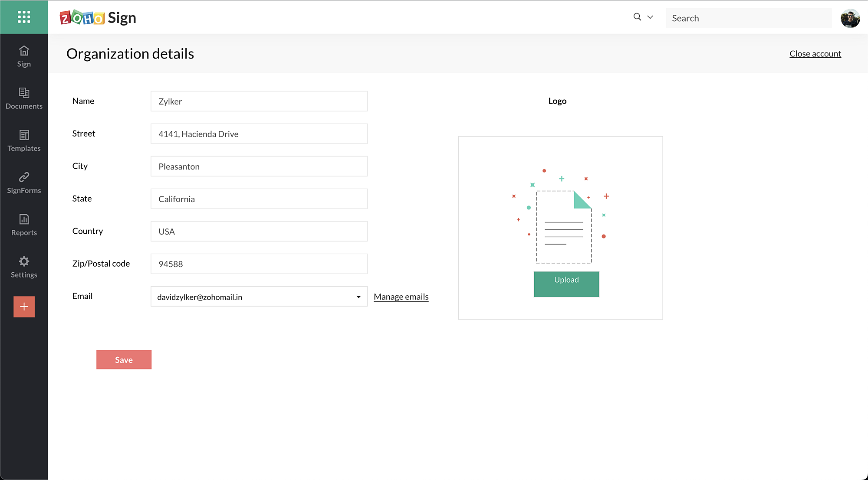
Task: Open Reports chart icon in sidebar
Action: click(24, 225)
